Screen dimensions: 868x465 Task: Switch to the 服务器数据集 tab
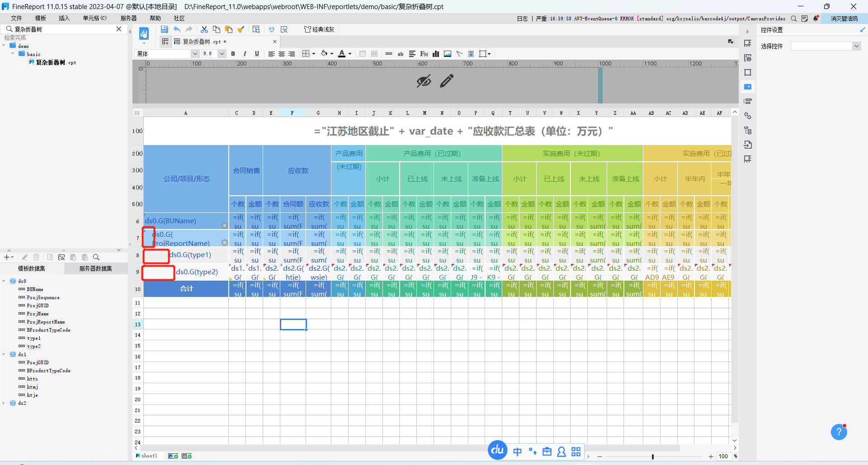[x=95, y=268]
